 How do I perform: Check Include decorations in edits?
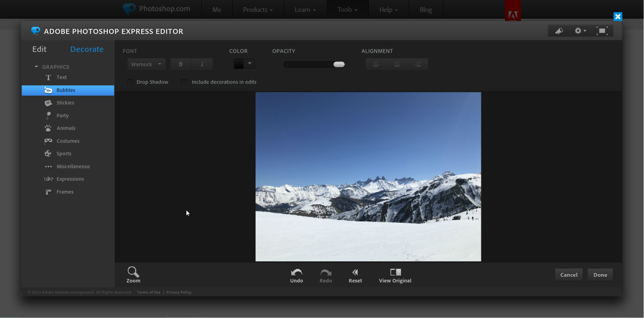pyautogui.click(x=185, y=82)
